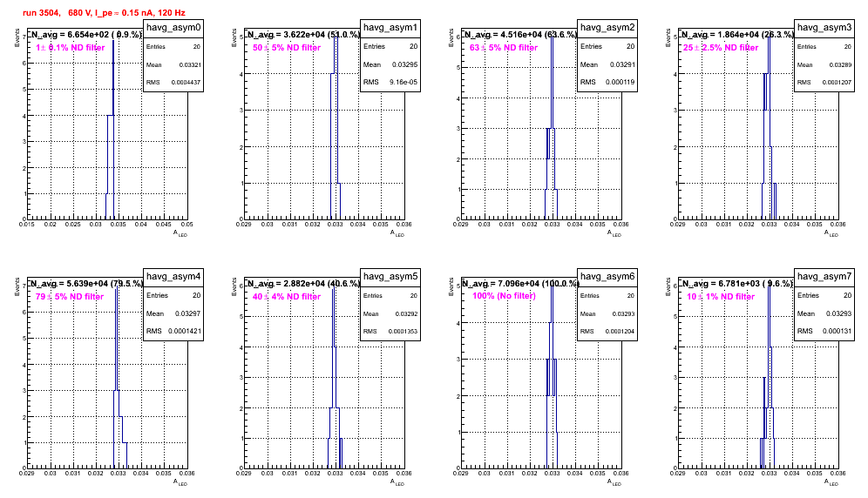This screenshot has width=868, height=498.
Task: Select the havg_asym1 stats box title
Action: pos(390,28)
